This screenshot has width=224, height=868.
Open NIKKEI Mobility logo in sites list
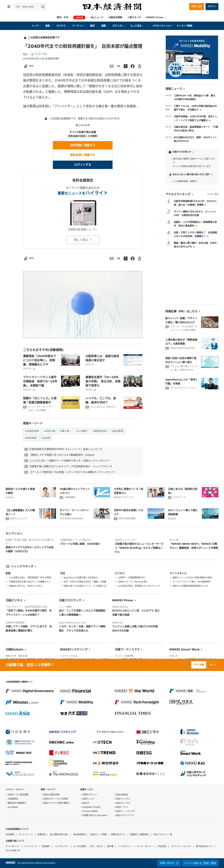[x=77, y=702]
